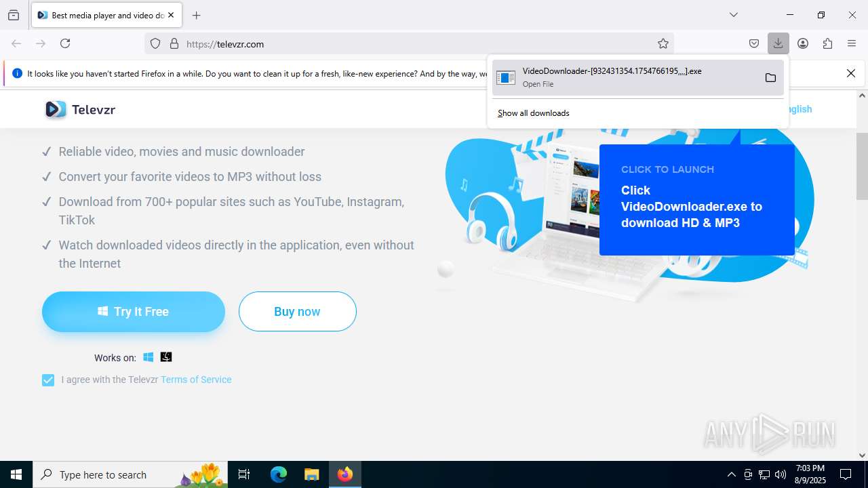Image resolution: width=868 pixels, height=488 pixels.
Task: Go forward to next page
Action: pyautogui.click(x=41, y=43)
